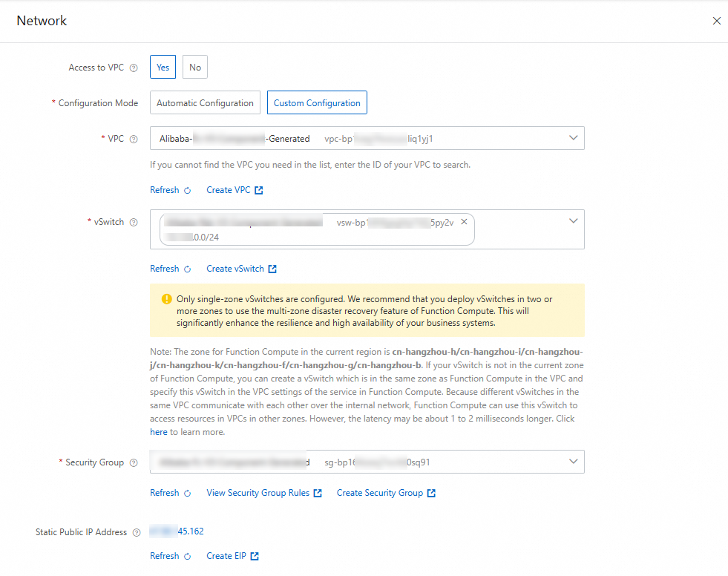The width and height of the screenshot is (728, 576).
Task: Expand the vSwitch dropdown chevron
Action: click(x=573, y=221)
